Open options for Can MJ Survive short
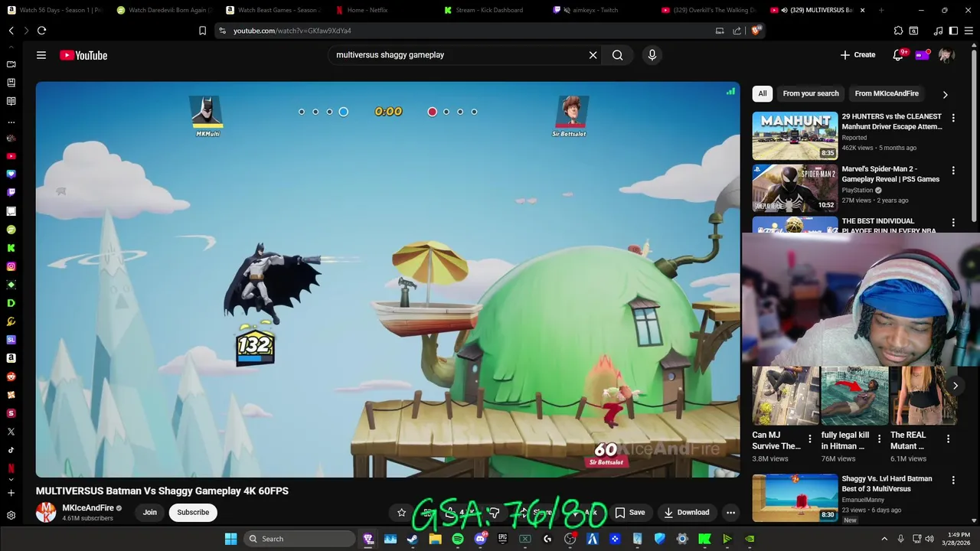The width and height of the screenshot is (980, 551). (x=810, y=439)
